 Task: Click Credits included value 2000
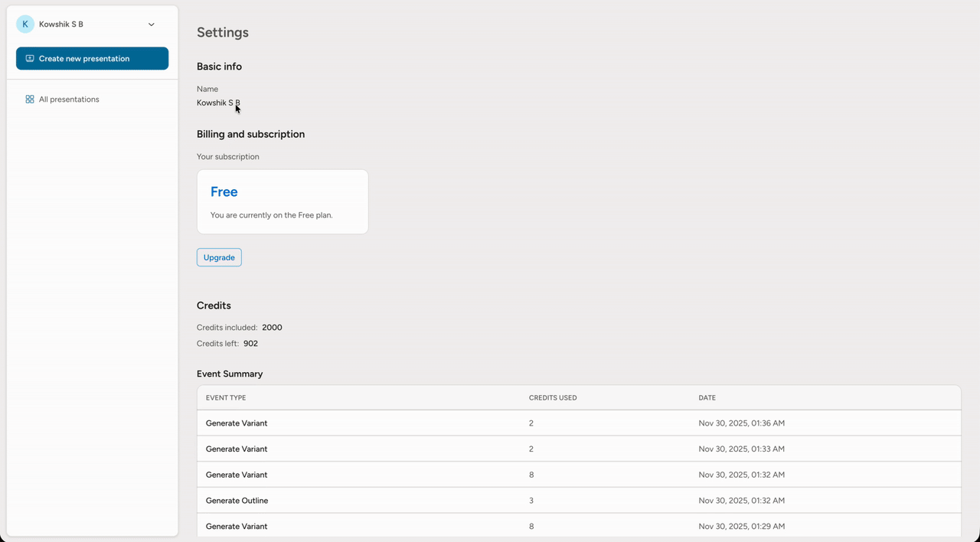click(272, 328)
